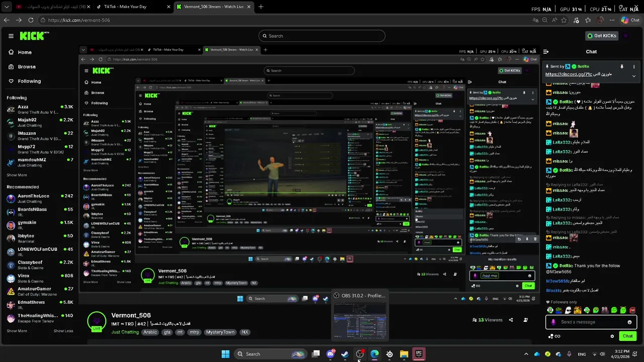Expand Show More under Recommended list
This screenshot has height=362, width=644.
pyautogui.click(x=17, y=331)
